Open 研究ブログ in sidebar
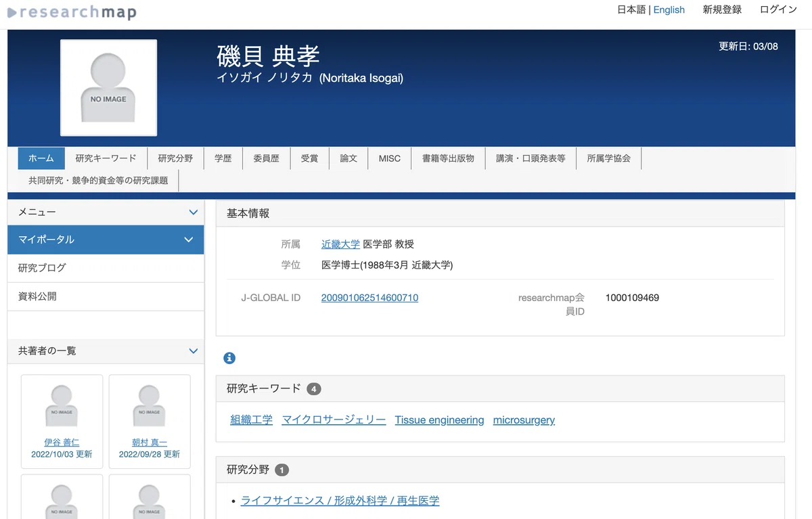The height and width of the screenshot is (519, 812). click(x=106, y=268)
